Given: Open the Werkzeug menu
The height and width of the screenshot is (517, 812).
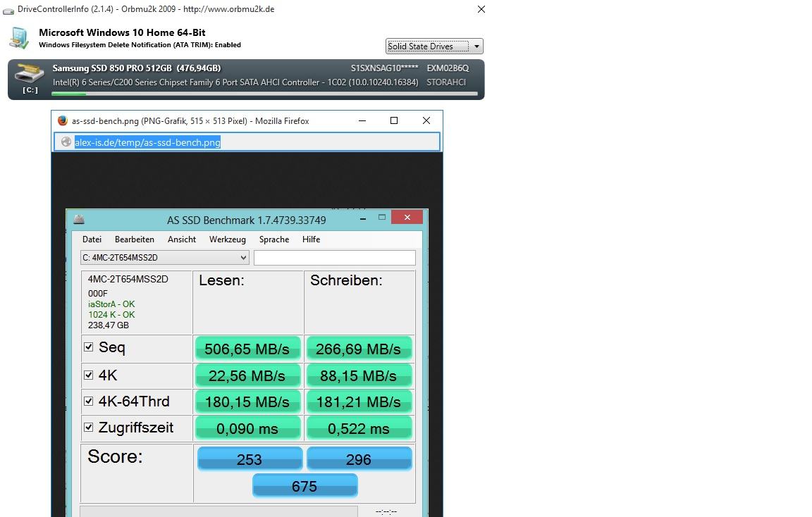Looking at the screenshot, I should pyautogui.click(x=228, y=239).
